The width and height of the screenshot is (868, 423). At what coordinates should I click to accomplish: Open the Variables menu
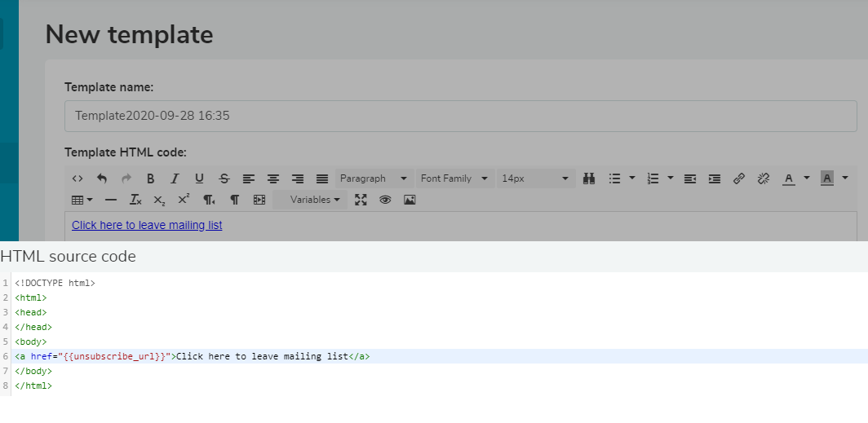pyautogui.click(x=310, y=200)
